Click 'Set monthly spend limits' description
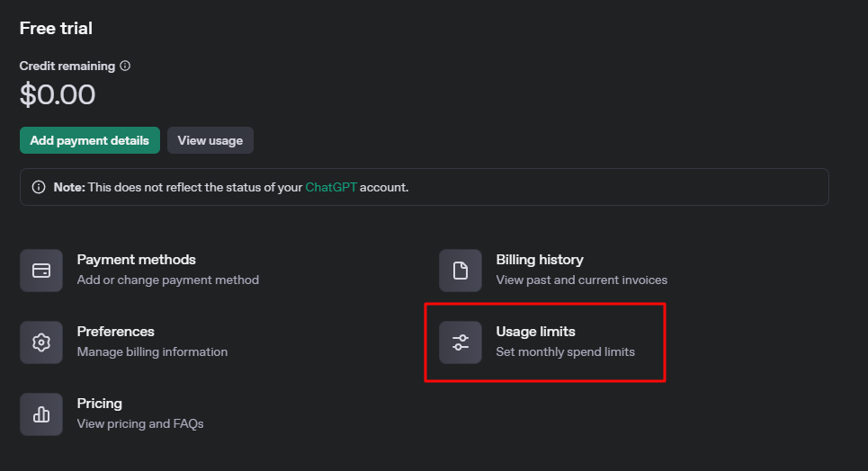This screenshot has width=868, height=471. 565,351
